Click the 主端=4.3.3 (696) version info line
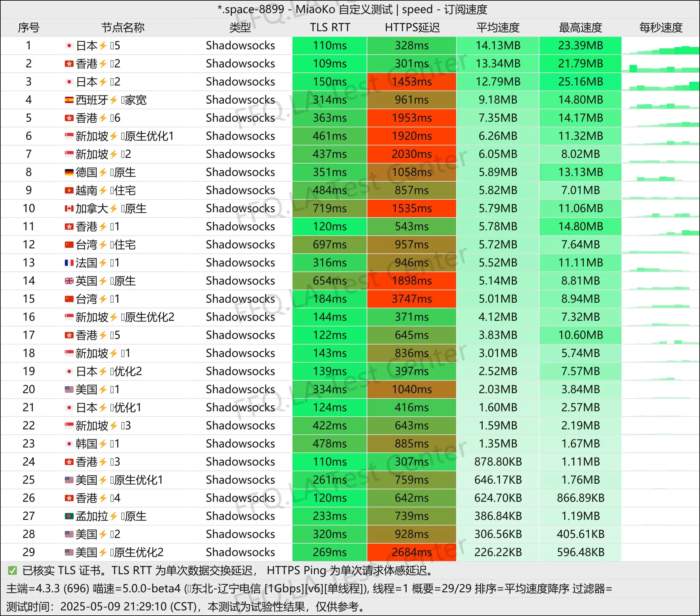 (309, 589)
